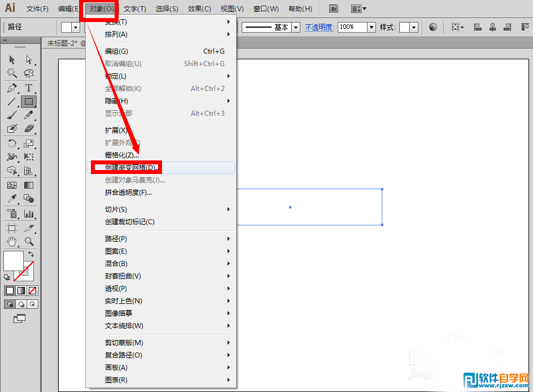Select the Zoom magnifier tool
This screenshot has width=533, height=392.
pyautogui.click(x=29, y=242)
